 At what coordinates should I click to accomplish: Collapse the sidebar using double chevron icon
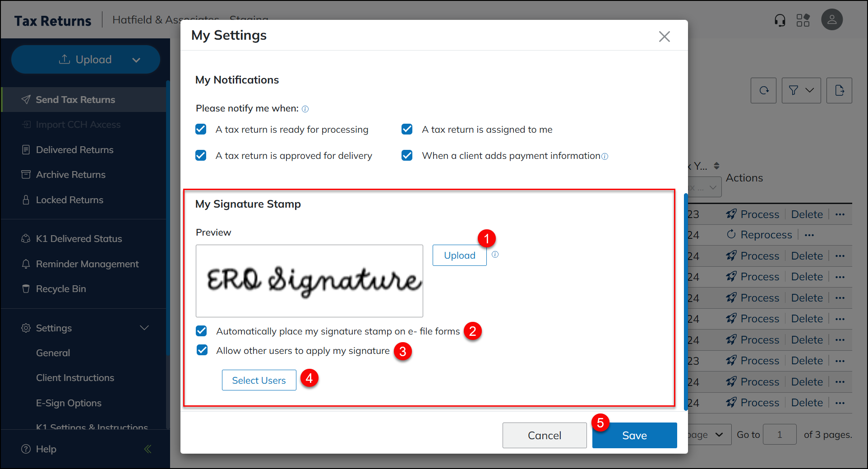tap(148, 449)
